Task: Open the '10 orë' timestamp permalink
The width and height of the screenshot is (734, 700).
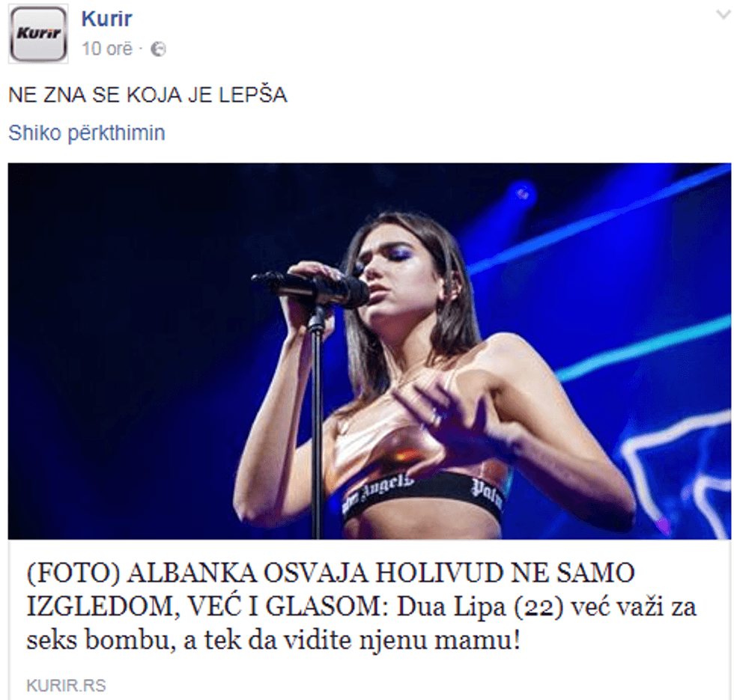Action: point(107,49)
